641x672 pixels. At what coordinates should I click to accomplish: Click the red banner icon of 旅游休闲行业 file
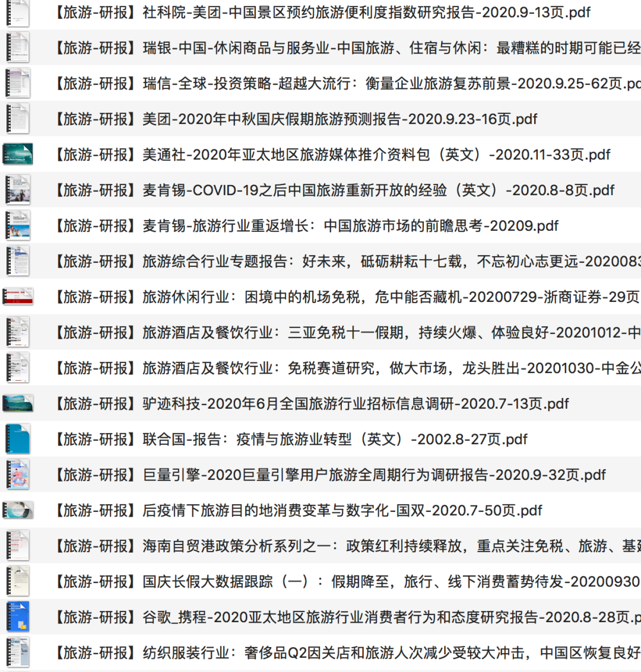pyautogui.click(x=18, y=297)
